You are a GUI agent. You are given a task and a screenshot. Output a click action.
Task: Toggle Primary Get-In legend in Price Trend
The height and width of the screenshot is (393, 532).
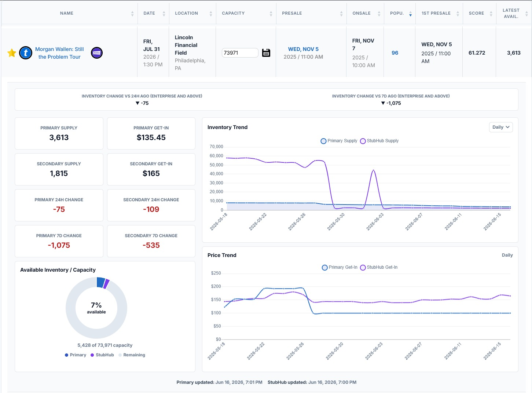tap(340, 267)
